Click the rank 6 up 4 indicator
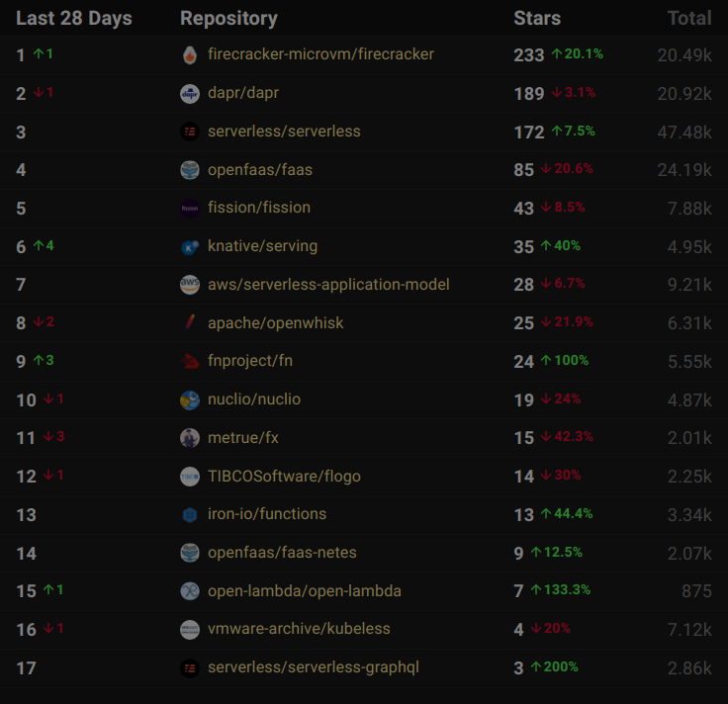728x704 pixels. 44,246
